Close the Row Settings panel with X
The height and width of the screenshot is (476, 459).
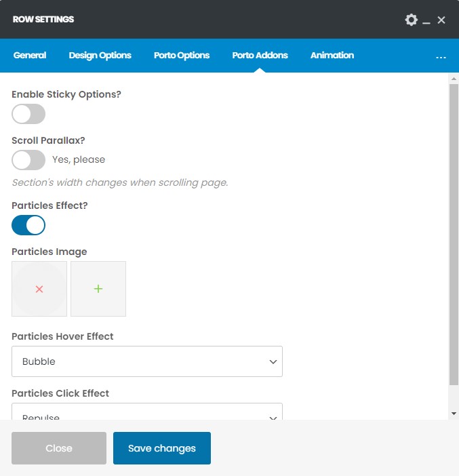pyautogui.click(x=441, y=20)
